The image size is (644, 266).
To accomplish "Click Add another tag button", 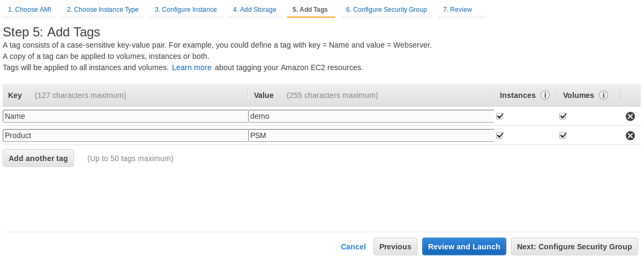I will pos(38,158).
